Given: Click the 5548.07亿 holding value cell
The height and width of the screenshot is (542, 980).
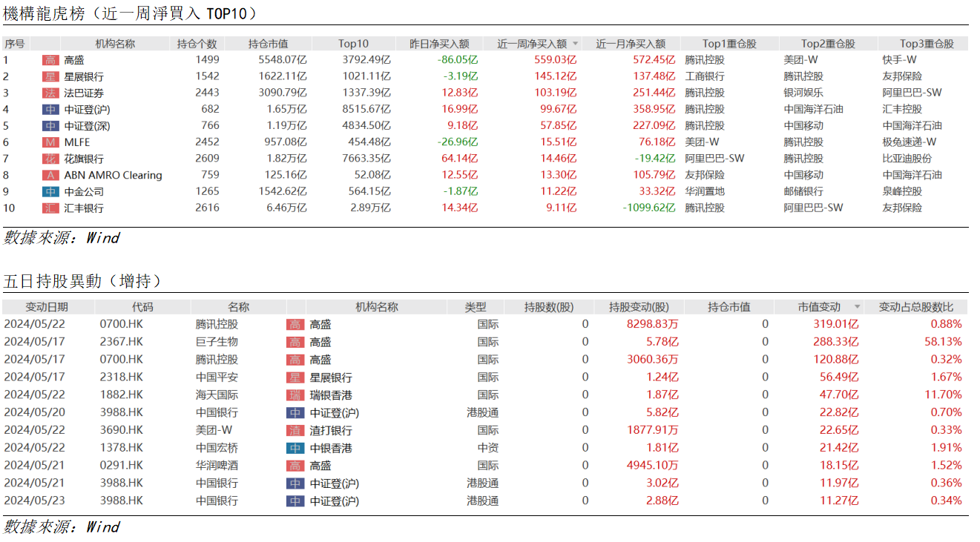Looking at the screenshot, I should coord(283,60).
